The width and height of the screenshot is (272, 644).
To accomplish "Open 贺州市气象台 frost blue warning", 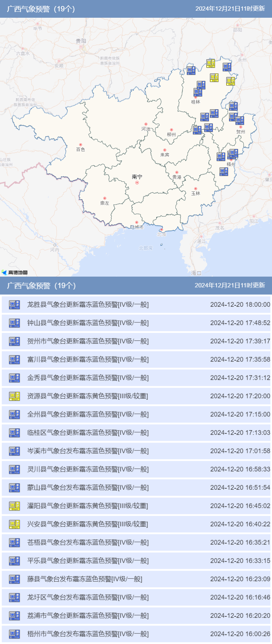I will (x=88, y=341).
